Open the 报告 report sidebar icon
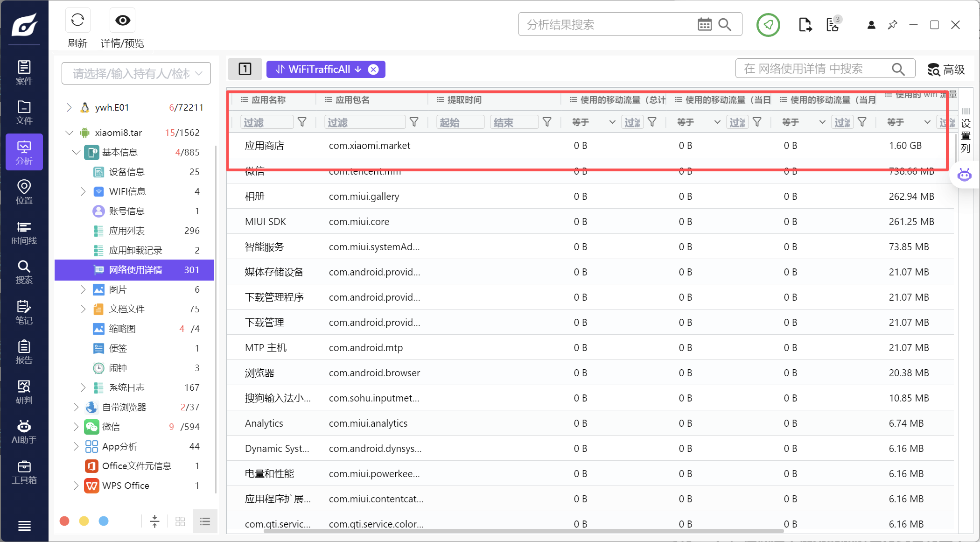The width and height of the screenshot is (980, 542). tap(24, 352)
